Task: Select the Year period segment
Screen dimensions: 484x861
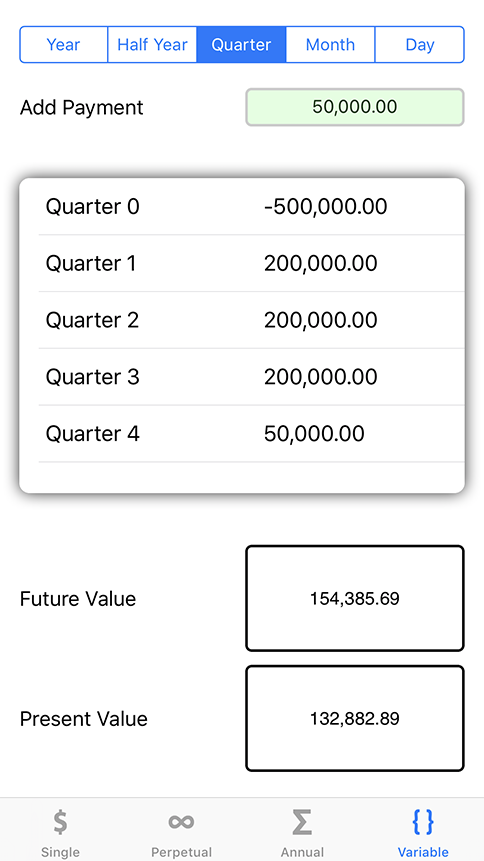Action: point(64,44)
